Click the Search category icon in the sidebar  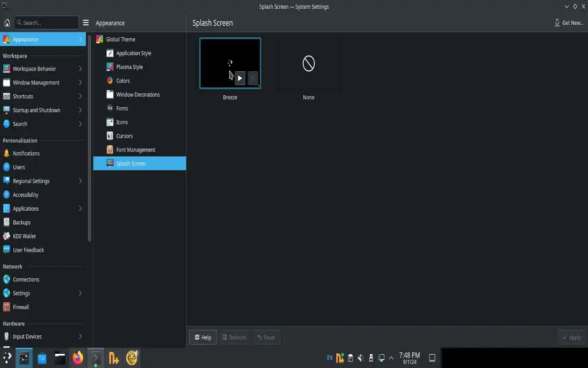6,124
